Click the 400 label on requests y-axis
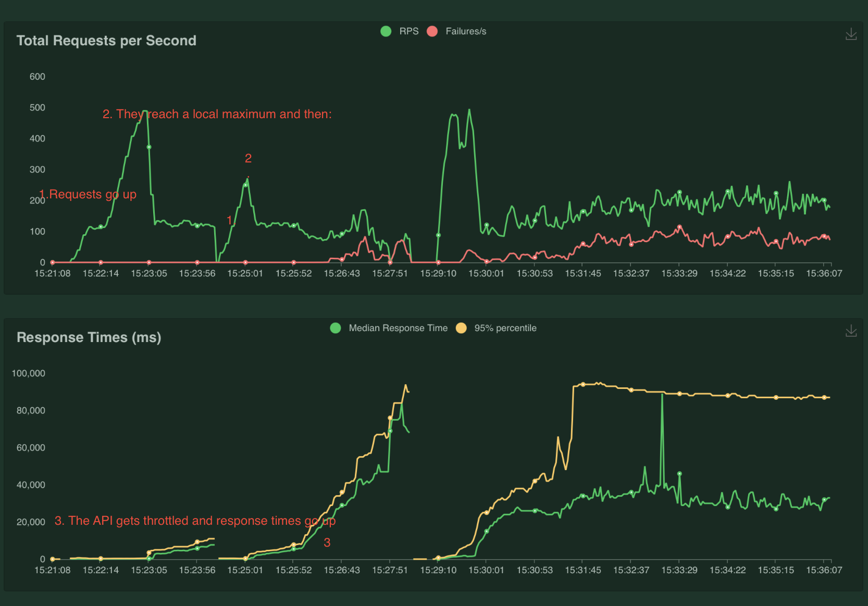Screen dimensions: 868x606 pos(38,138)
